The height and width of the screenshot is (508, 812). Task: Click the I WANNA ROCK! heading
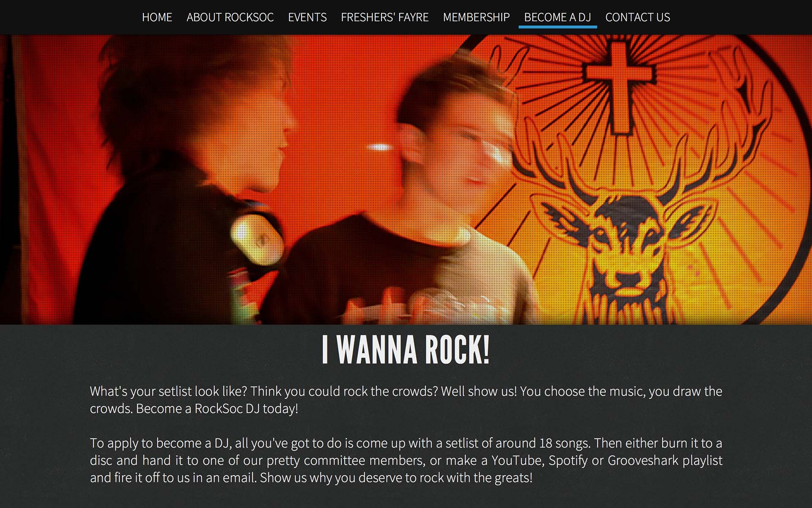(406, 350)
